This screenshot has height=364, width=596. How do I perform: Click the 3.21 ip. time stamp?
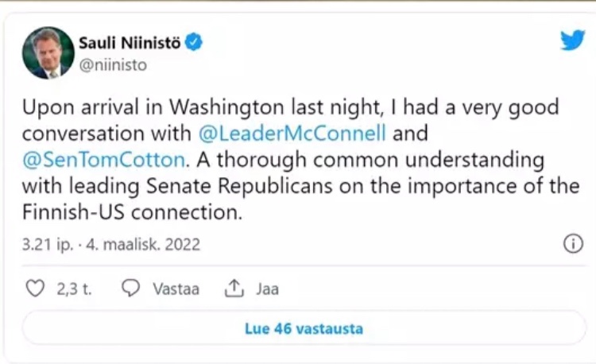pyautogui.click(x=47, y=244)
